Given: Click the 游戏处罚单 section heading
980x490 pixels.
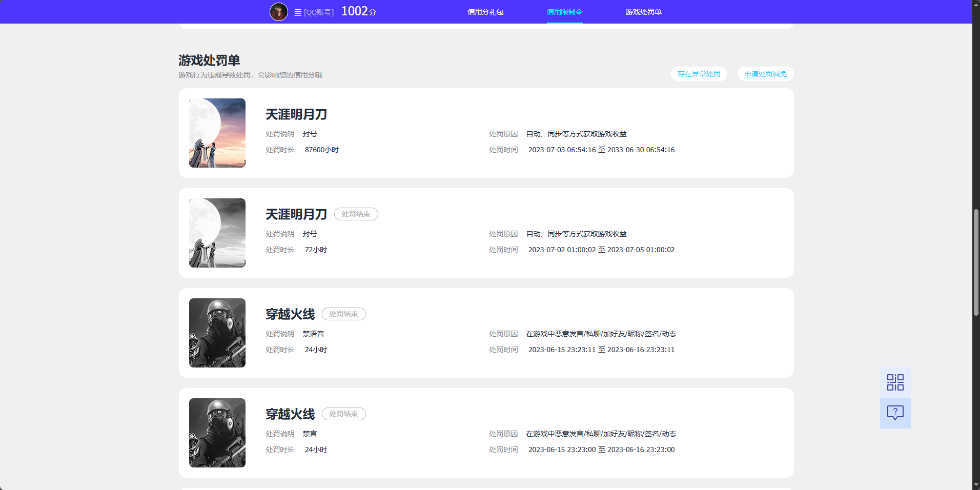Looking at the screenshot, I should [x=209, y=60].
